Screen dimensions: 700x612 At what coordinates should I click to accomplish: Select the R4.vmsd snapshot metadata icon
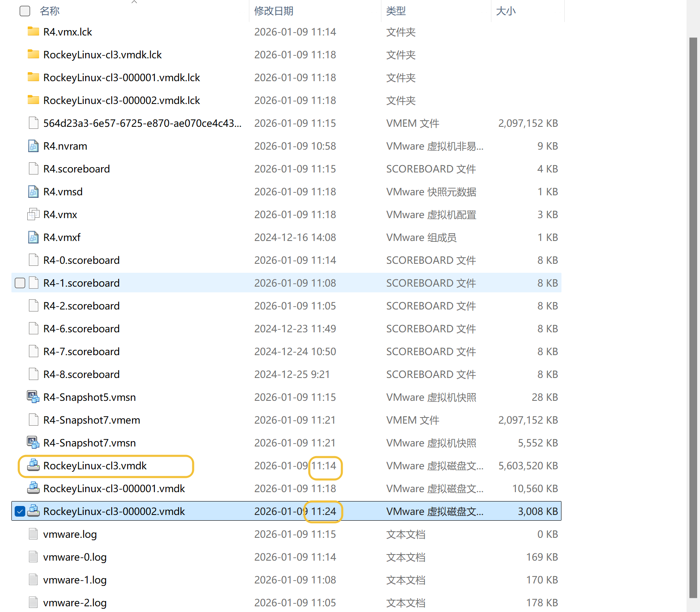tap(33, 192)
